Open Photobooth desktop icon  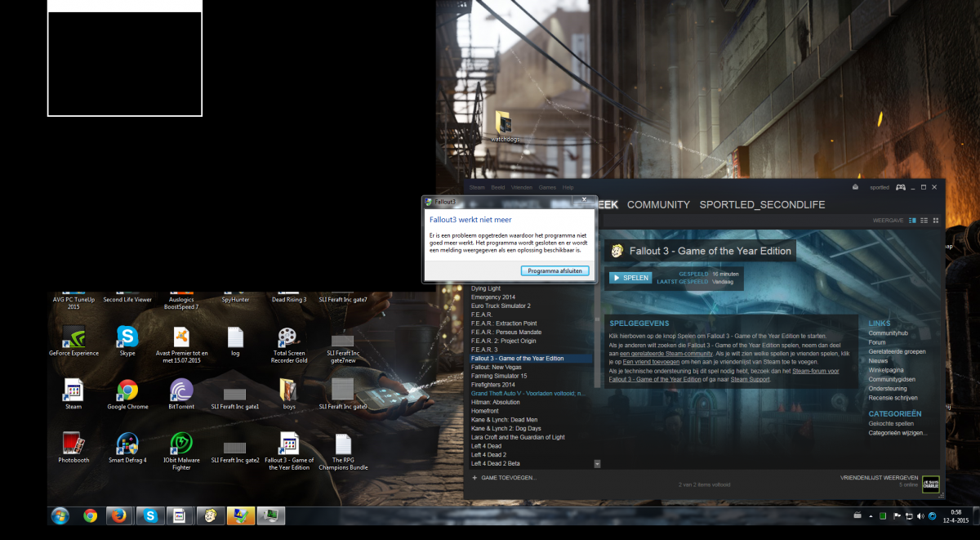click(73, 448)
